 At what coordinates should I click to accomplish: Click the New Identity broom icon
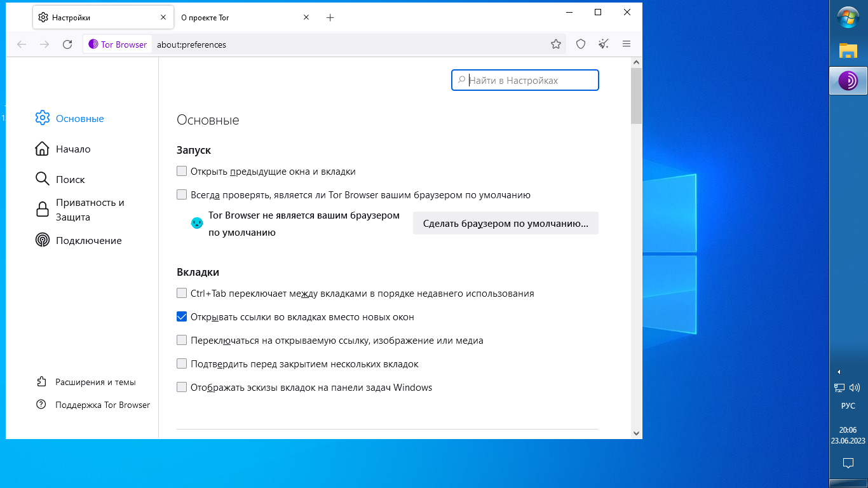coord(604,44)
